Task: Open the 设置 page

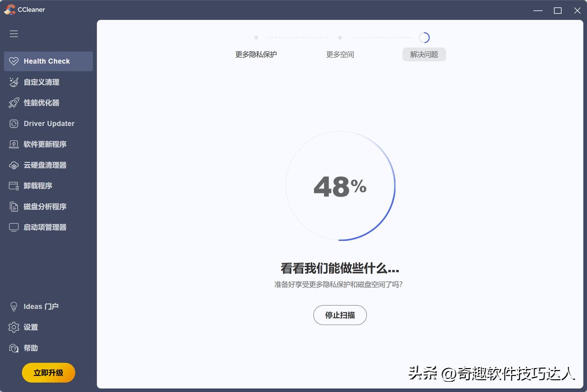Action: click(30, 327)
